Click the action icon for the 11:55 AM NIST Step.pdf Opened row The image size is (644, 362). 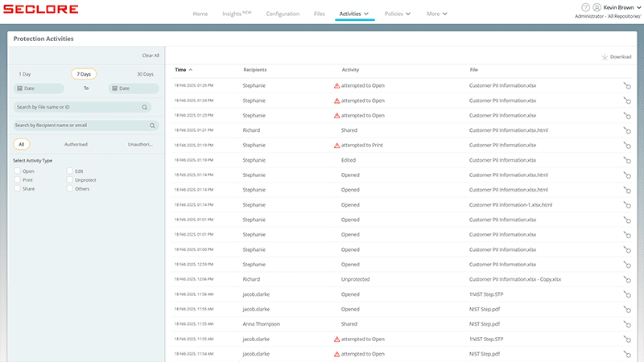[627, 310]
